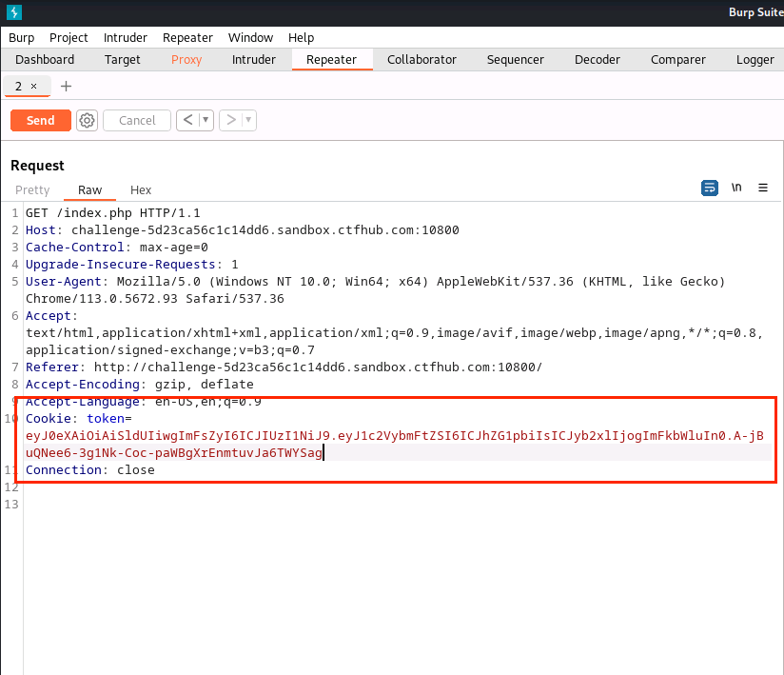
Task: Expand forward history dropdown arrow
Action: [x=248, y=120]
